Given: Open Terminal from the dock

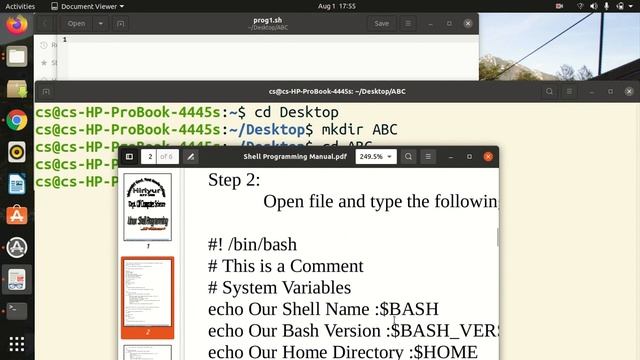Looking at the screenshot, I should 17,311.
